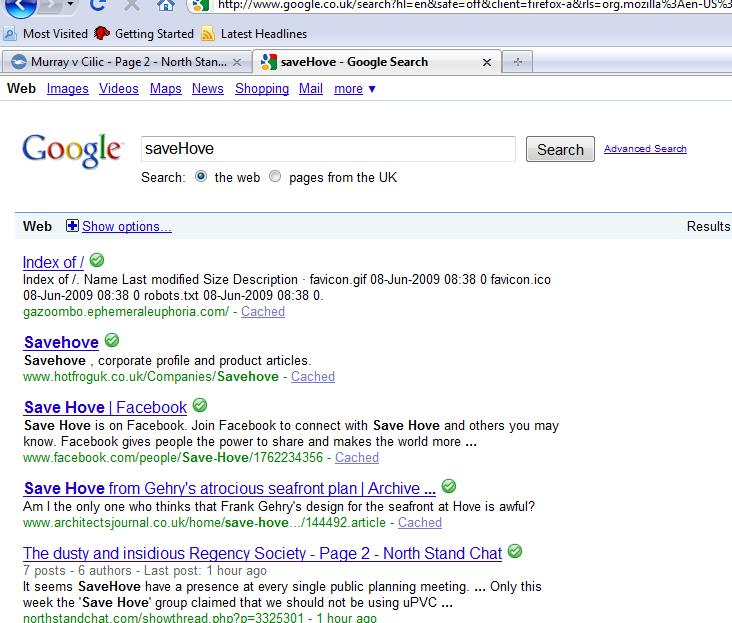
Task: Open the back/forward history dropdown arrow
Action: coord(70,4)
